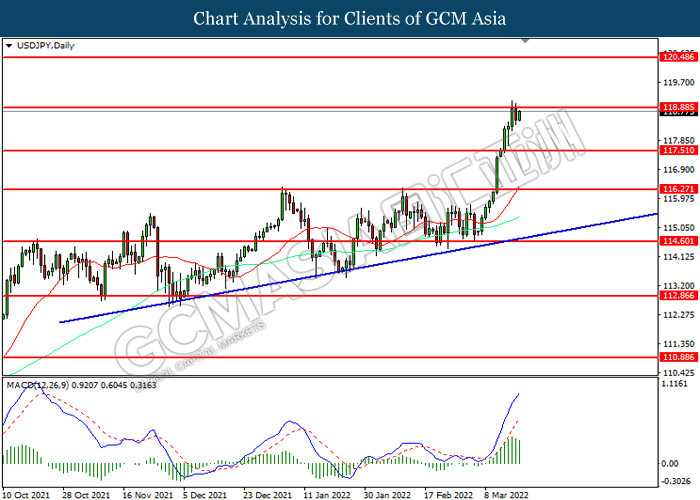Click the 16 Nov 2021 date label

pyautogui.click(x=147, y=495)
